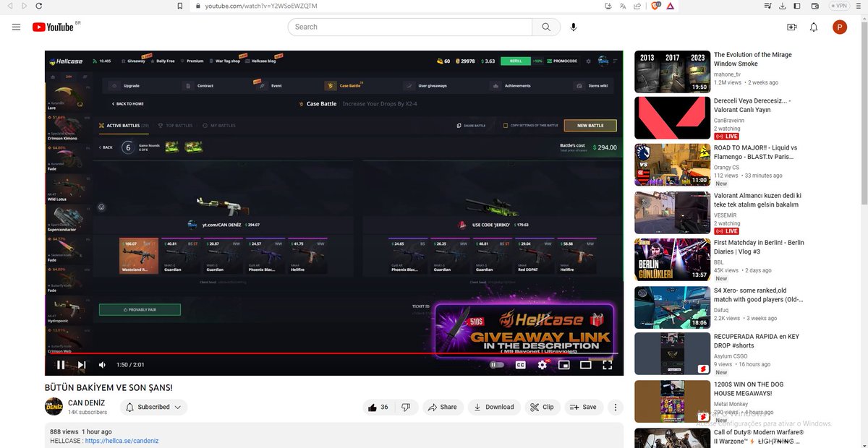Viewport: 868px width, 448px height.
Task: Click the browser address bar URL
Action: (261, 6)
